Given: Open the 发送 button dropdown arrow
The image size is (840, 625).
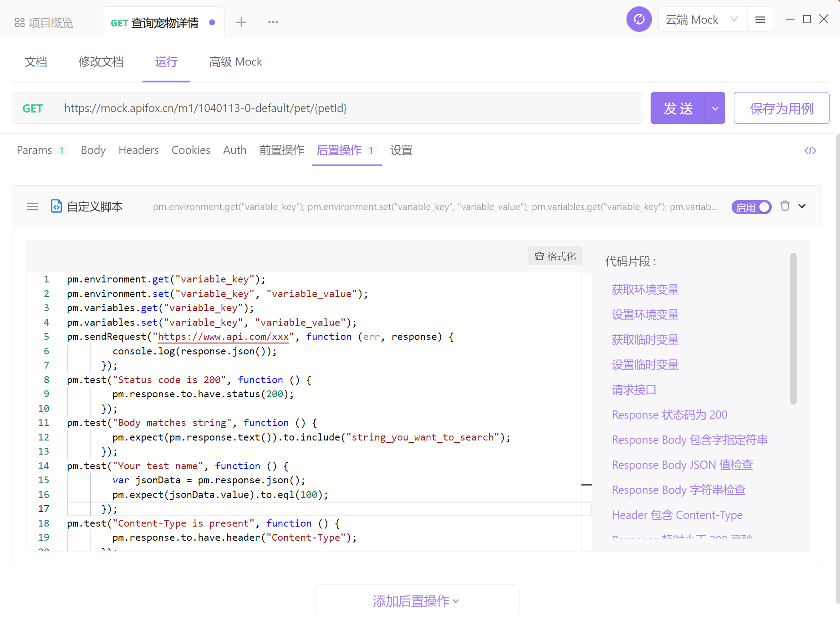Looking at the screenshot, I should click(715, 108).
